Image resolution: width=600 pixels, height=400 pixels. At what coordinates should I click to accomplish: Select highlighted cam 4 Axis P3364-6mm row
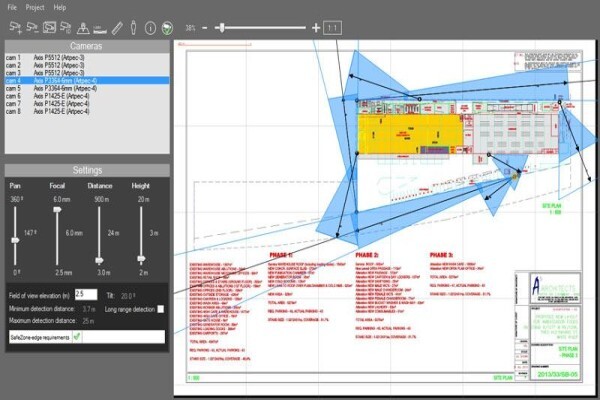[x=87, y=80]
